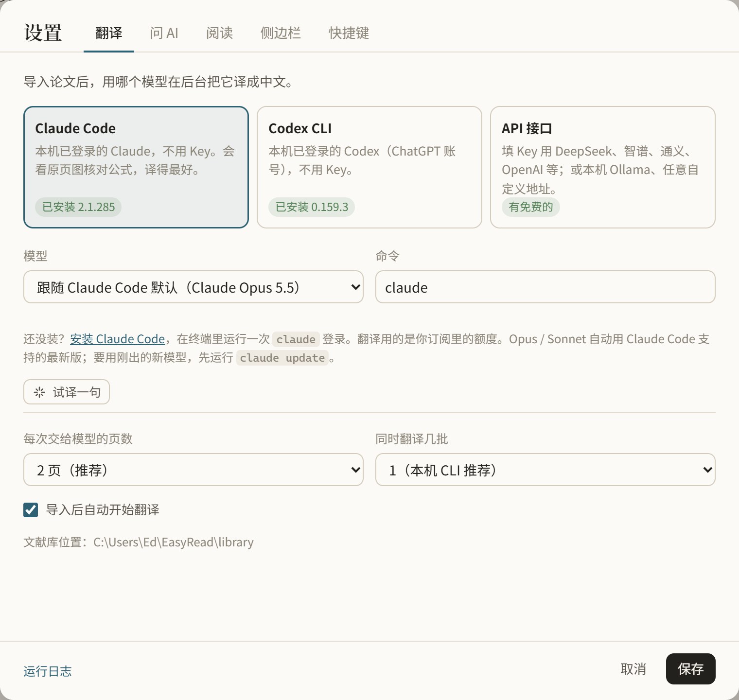Screen dimensions: 739x700
Task: Expand the 每次交给模型的页数 dropdown
Action: click(x=194, y=470)
